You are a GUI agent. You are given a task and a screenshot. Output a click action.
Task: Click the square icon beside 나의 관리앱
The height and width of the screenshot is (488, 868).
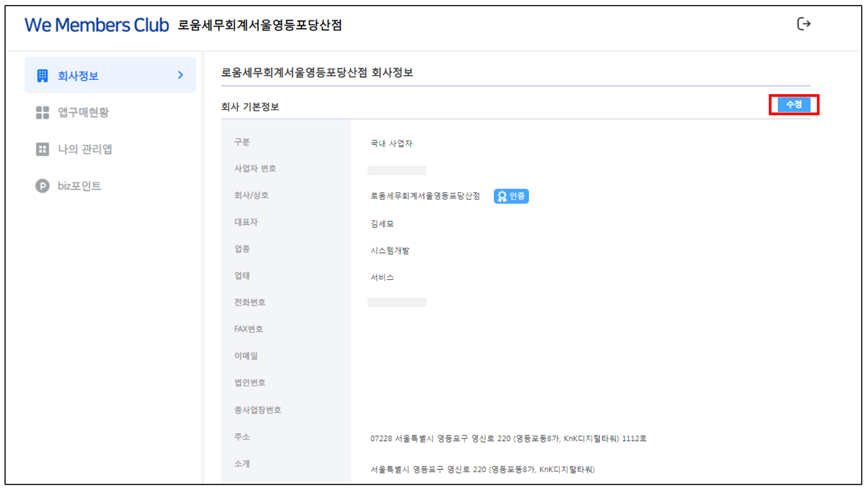pos(42,149)
